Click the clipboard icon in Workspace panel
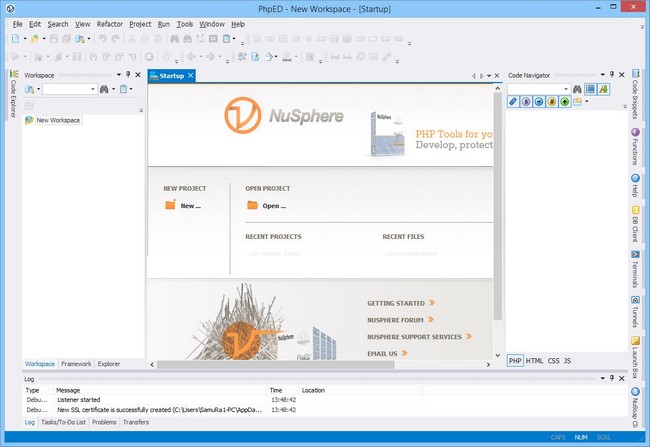Screen dimensions: 650x447 (123, 89)
